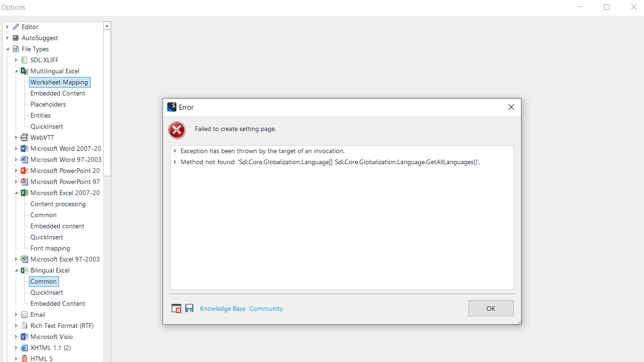Visit the Community page
Screen dimensions: 644x362
click(x=266, y=308)
